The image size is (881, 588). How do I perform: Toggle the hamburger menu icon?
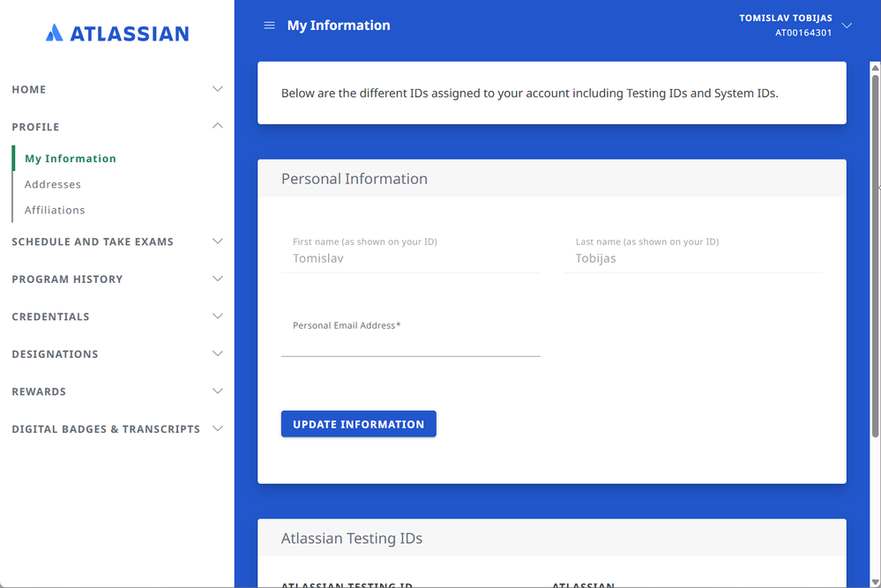tap(269, 26)
